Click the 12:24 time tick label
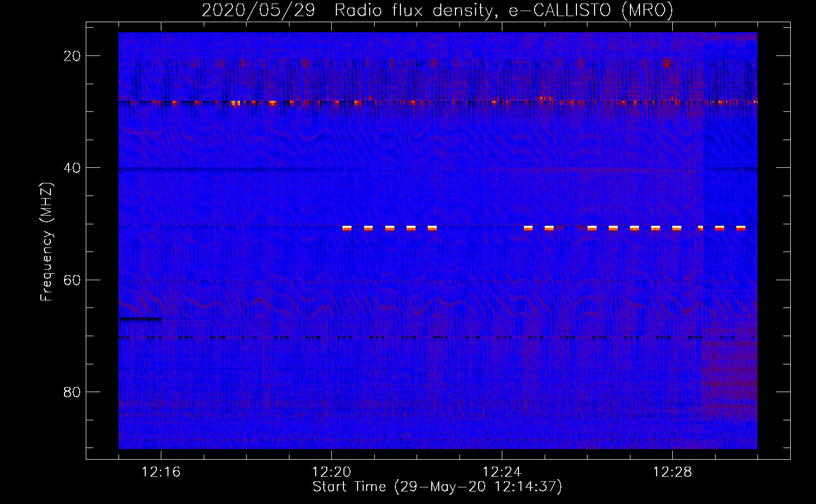The width and height of the screenshot is (816, 504). click(502, 472)
